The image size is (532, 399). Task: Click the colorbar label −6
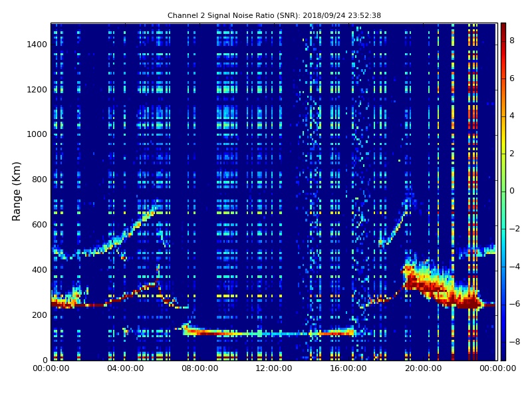coord(514,304)
